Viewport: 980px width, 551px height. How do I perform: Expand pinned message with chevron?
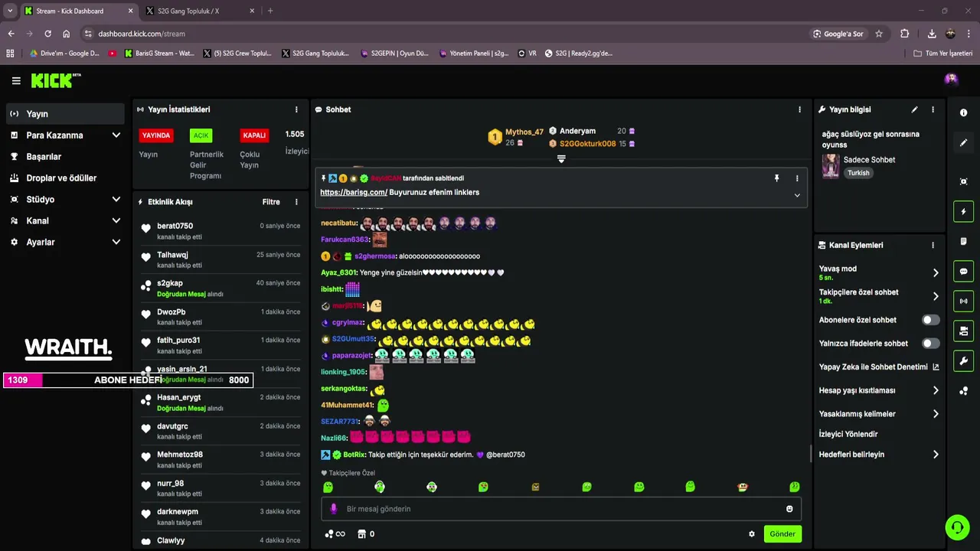[797, 195]
